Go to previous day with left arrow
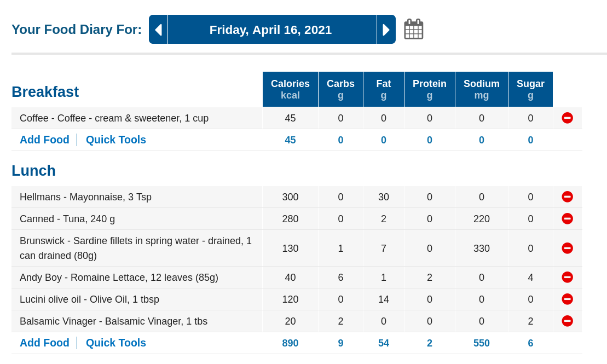Image resolution: width=607 pixels, height=364 pixels. [158, 30]
